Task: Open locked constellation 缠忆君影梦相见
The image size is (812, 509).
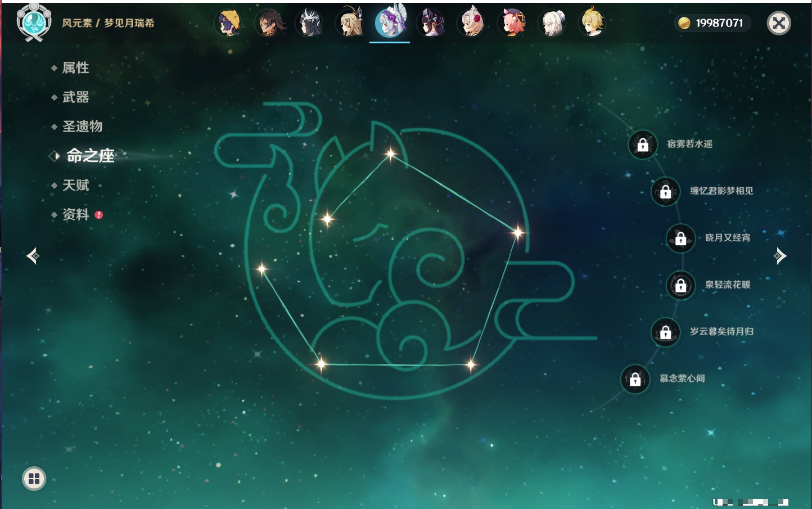Action: [665, 191]
